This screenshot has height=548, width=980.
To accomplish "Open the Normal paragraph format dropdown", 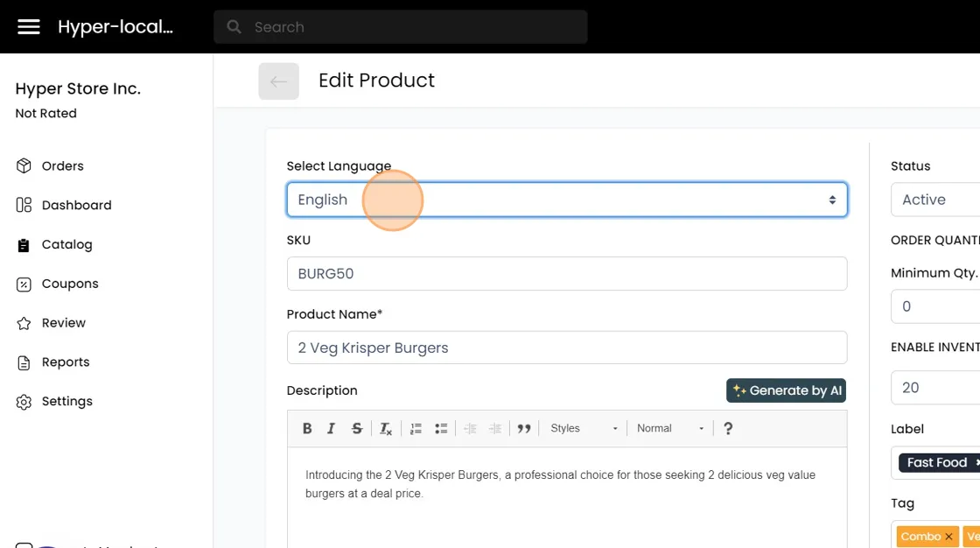I will (x=670, y=428).
